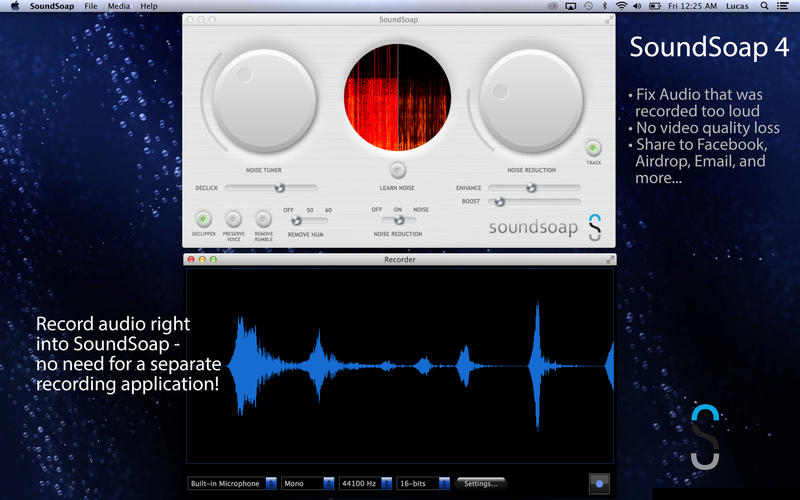The height and width of the screenshot is (500, 800).
Task: Click the blue waveform in Recorder
Action: 420,365
